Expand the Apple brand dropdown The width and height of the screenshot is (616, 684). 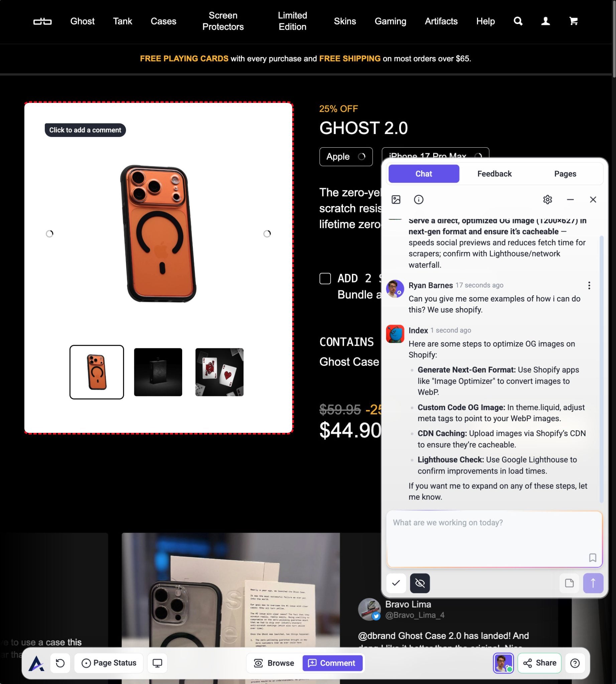(x=346, y=157)
